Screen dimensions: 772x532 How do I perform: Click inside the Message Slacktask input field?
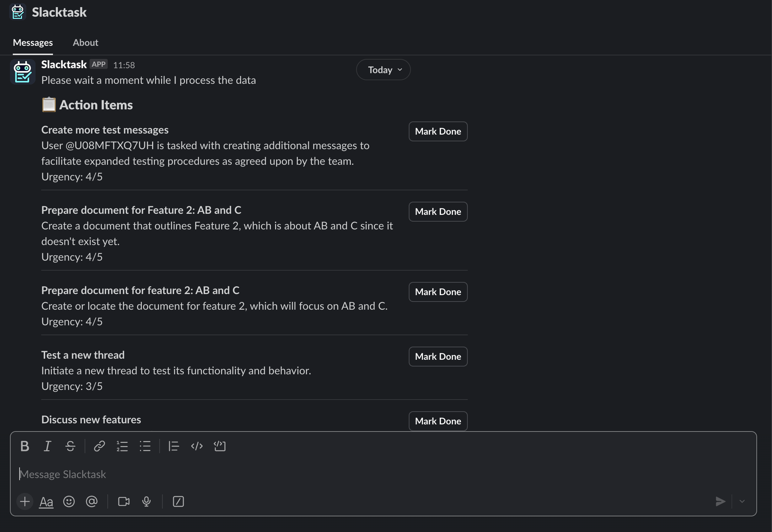tap(213, 474)
